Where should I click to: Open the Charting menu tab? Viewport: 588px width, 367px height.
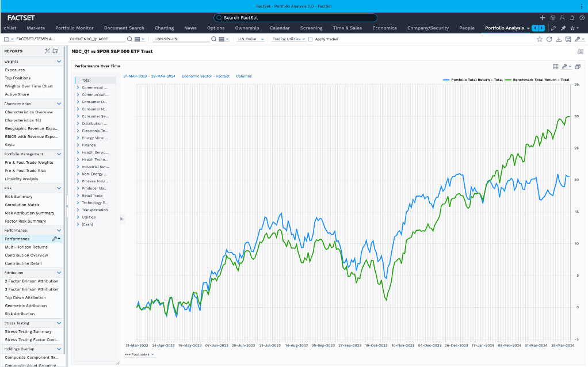pyautogui.click(x=164, y=28)
